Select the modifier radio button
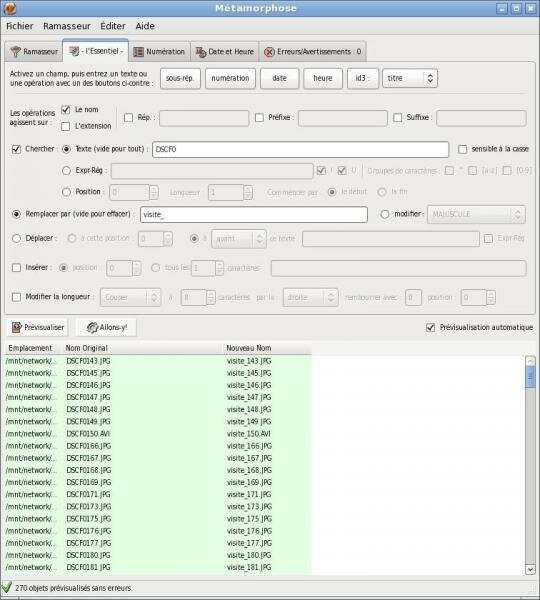 tap(385, 214)
